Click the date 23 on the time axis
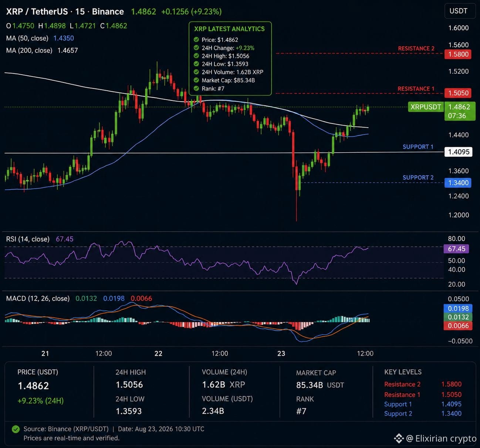This screenshot has height=448, width=480. tap(281, 353)
